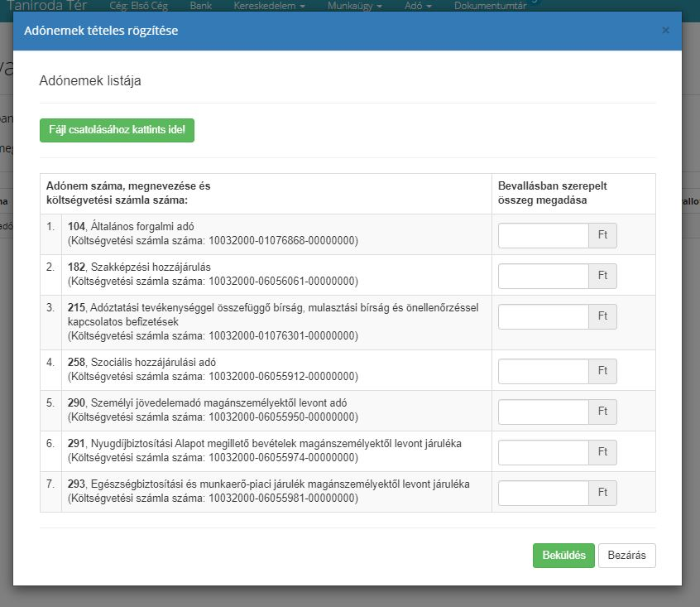Viewport: 700px width, 607px height.
Task: Click the Ft suffix beside tax 104
Action: point(602,235)
